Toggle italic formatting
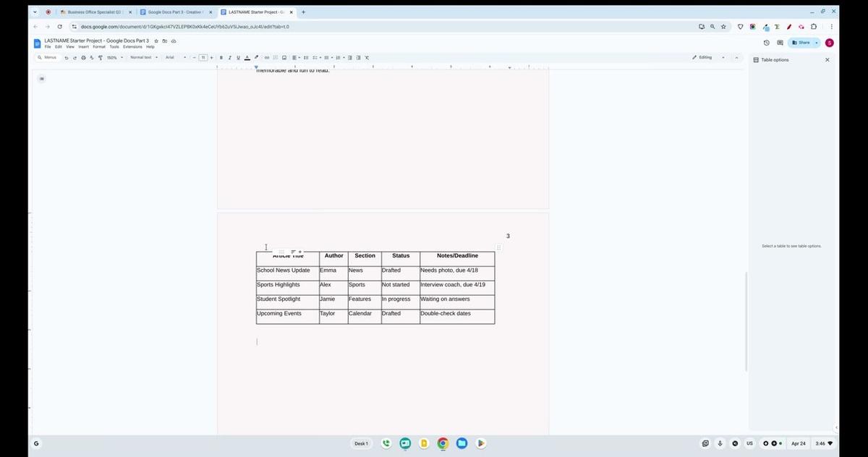This screenshot has height=457, width=868. [229, 57]
